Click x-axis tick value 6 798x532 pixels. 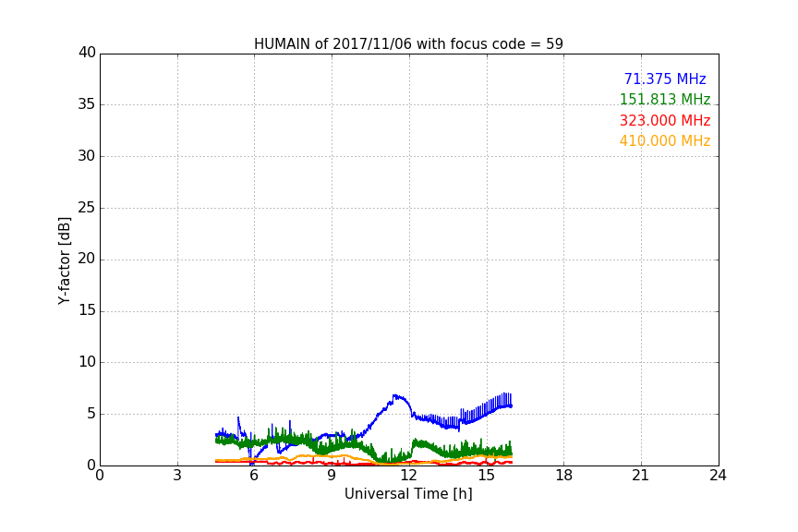[254, 476]
